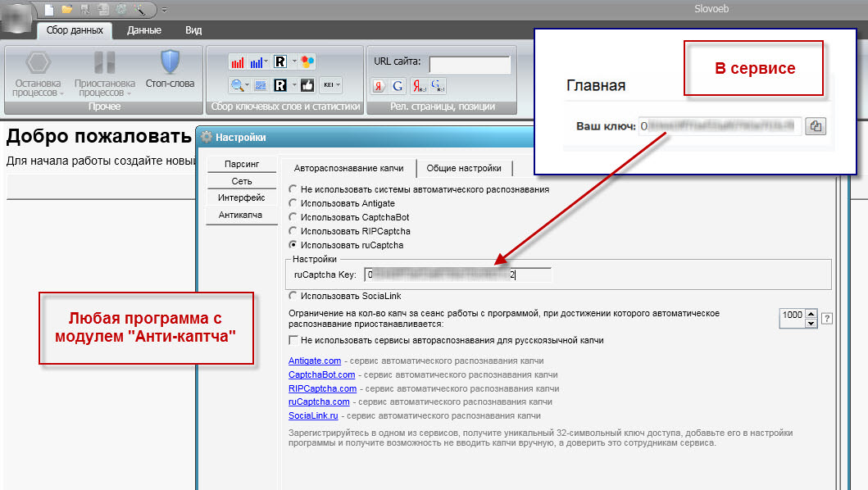
Task: Click the Приостановка процессов pause icon
Action: pyautogui.click(x=105, y=62)
